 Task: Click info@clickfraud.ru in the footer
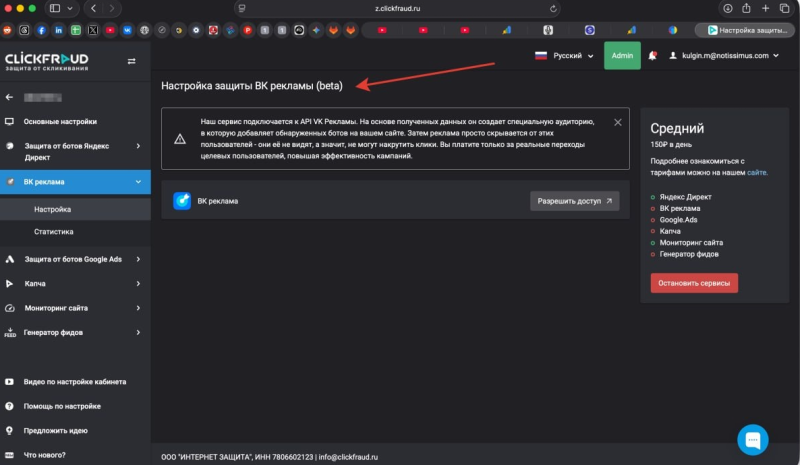[348, 457]
